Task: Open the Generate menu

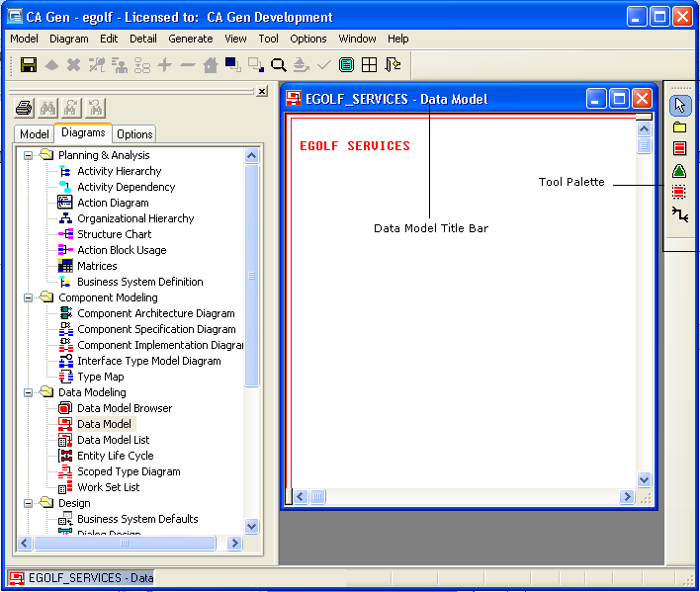Action: pos(191,39)
